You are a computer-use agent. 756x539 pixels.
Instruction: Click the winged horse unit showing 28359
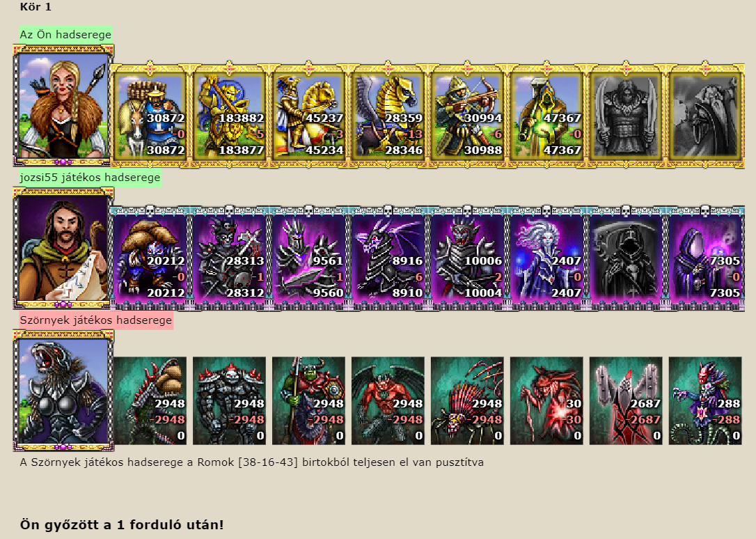(x=388, y=116)
